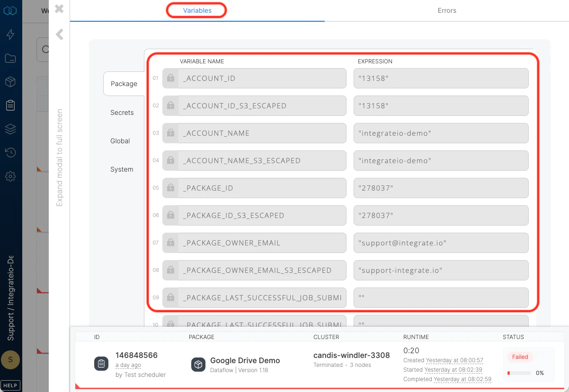Click the clipboard job icon beside ID 146848566
Screen dimensions: 569x392
tap(101, 364)
